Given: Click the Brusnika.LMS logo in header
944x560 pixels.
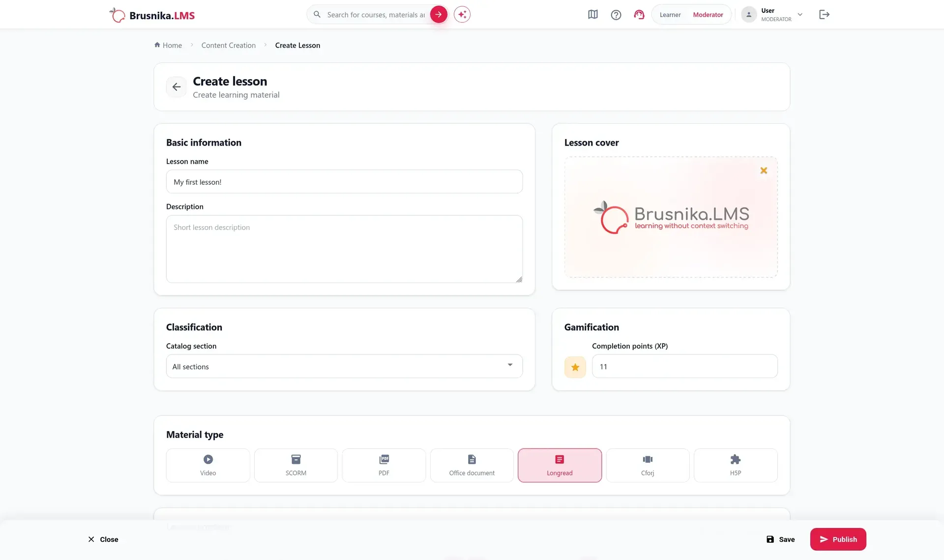Looking at the screenshot, I should [x=152, y=15].
